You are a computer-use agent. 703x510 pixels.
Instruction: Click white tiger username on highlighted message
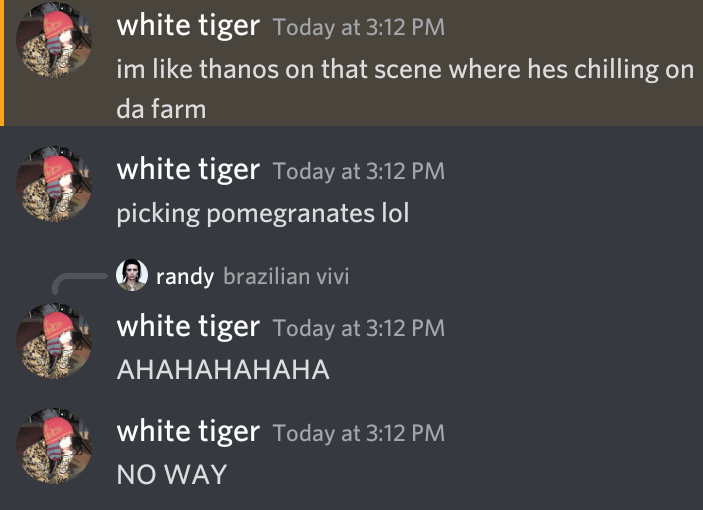click(x=188, y=25)
